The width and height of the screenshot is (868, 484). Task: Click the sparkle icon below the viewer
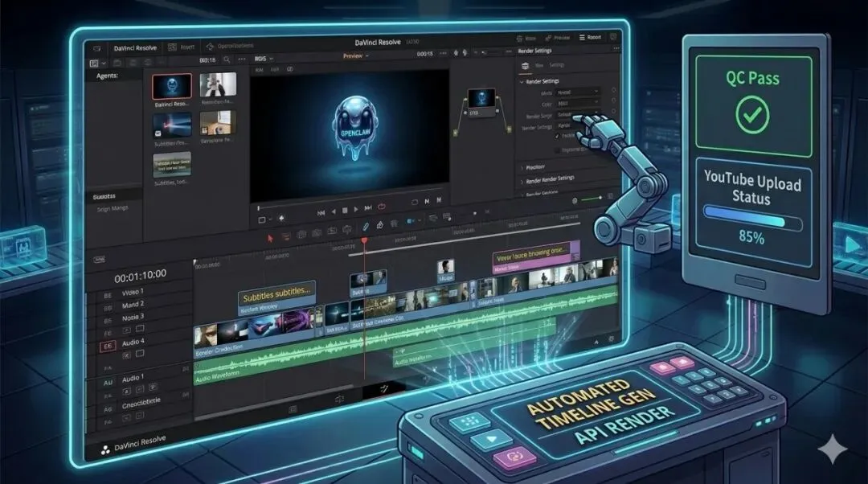click(282, 218)
